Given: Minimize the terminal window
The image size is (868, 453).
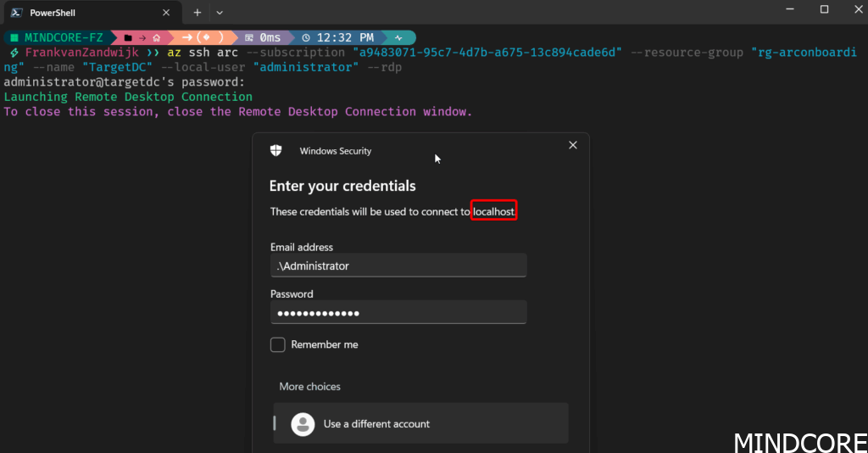Looking at the screenshot, I should [x=790, y=9].
